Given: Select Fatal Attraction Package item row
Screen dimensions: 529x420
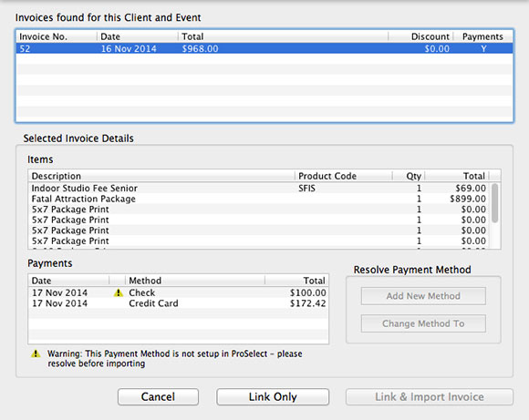Looking at the screenshot, I should [259, 199].
